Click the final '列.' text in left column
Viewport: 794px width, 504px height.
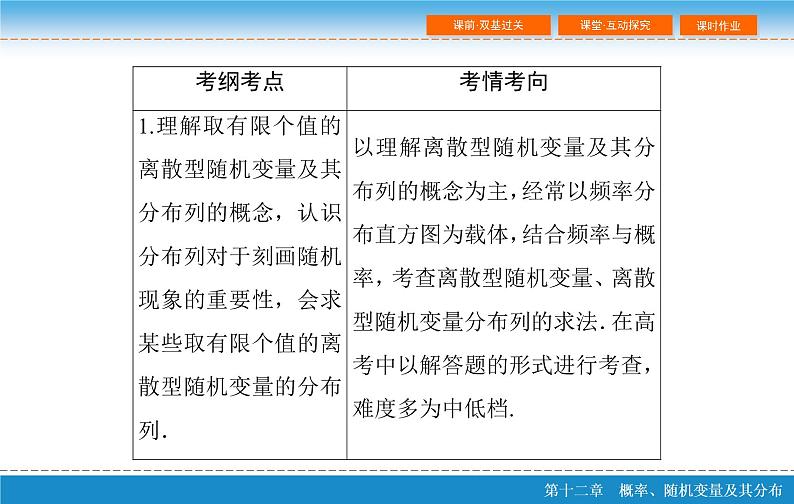pyautogui.click(x=153, y=431)
